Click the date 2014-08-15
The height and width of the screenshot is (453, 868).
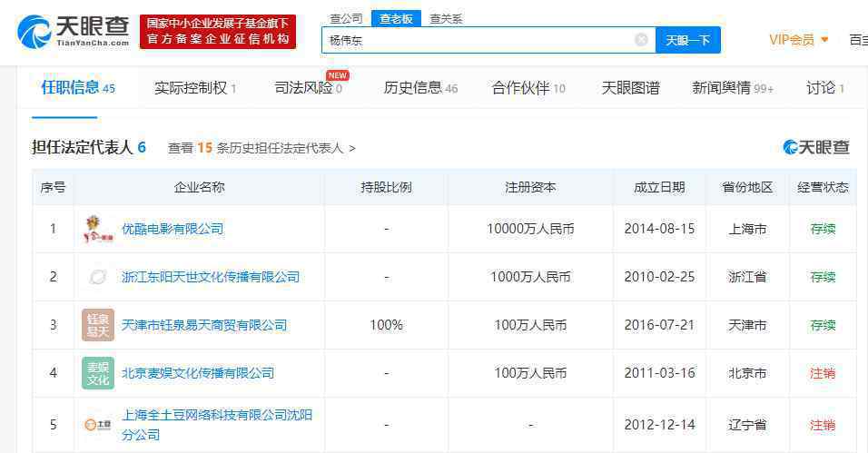click(x=659, y=230)
